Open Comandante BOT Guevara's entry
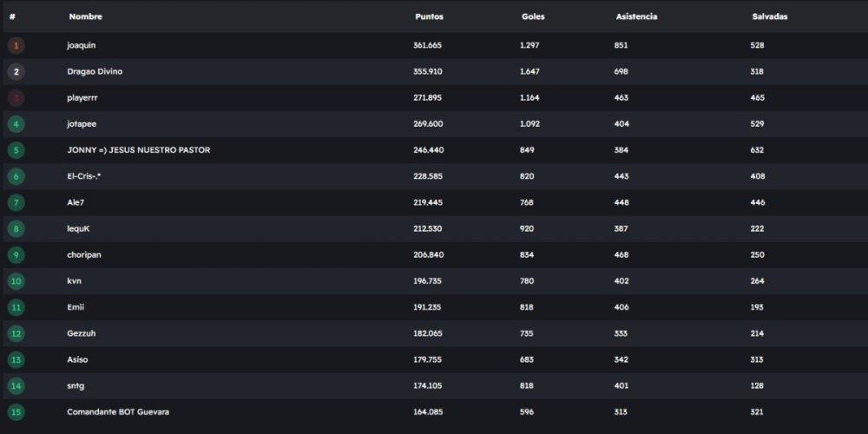 click(118, 411)
